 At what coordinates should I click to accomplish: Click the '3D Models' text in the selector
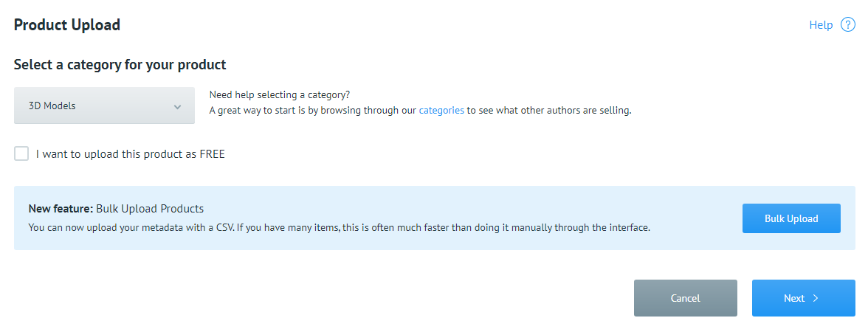[52, 106]
